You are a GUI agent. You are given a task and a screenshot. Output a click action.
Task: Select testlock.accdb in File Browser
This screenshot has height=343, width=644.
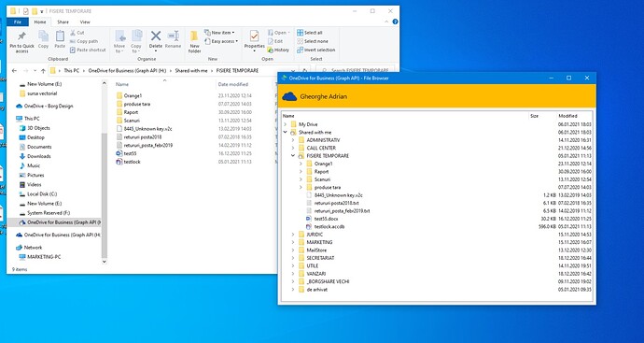point(329,226)
